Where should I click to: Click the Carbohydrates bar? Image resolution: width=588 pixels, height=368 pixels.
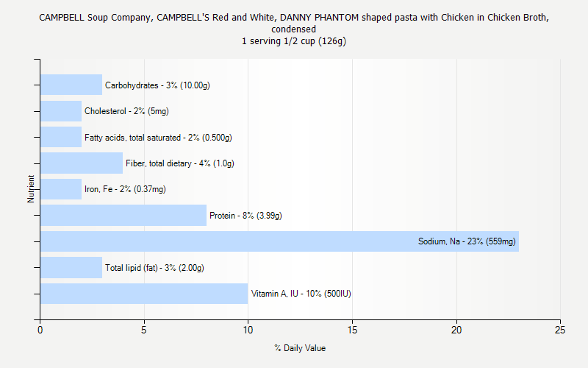click(71, 85)
